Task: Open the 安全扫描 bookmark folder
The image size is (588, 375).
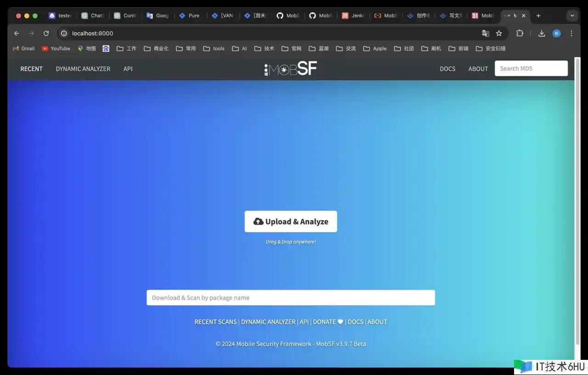Action: tap(491, 48)
